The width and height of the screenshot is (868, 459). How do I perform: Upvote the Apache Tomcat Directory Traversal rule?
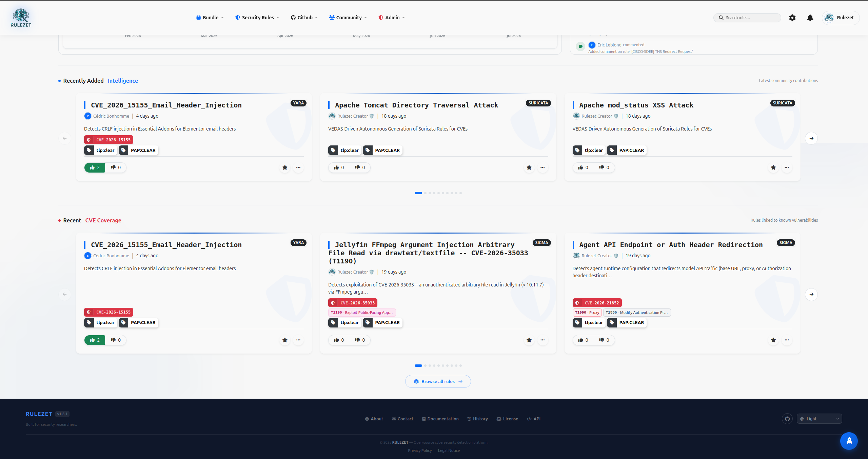coord(339,167)
